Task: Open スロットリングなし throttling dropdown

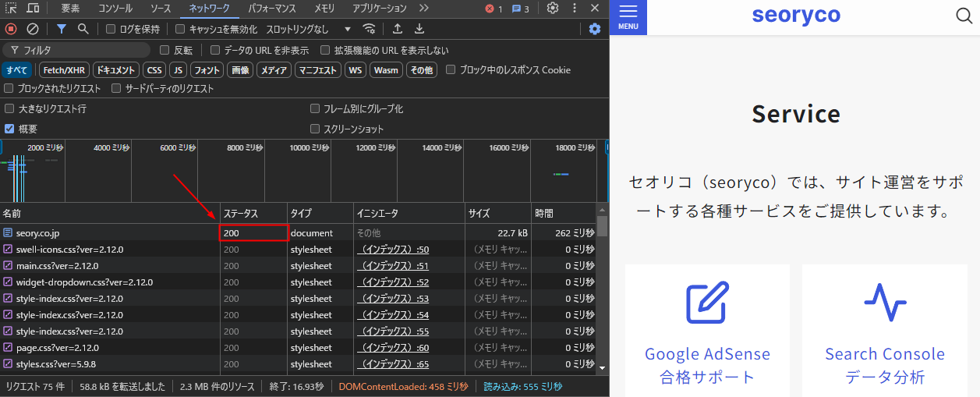Action: pyautogui.click(x=309, y=29)
